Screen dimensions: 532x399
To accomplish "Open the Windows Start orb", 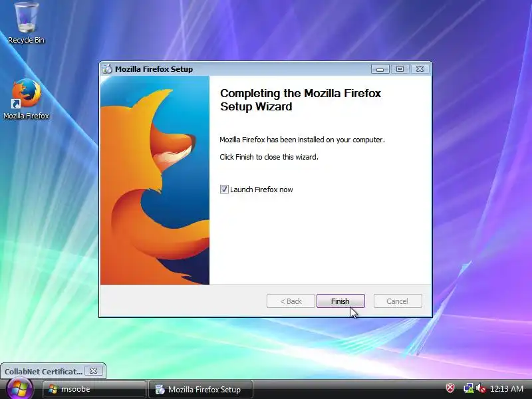I will (x=19, y=389).
